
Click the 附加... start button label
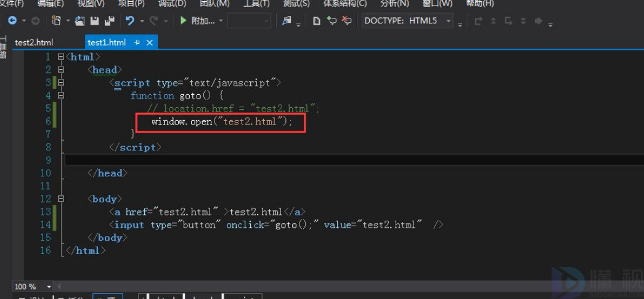coord(203,20)
